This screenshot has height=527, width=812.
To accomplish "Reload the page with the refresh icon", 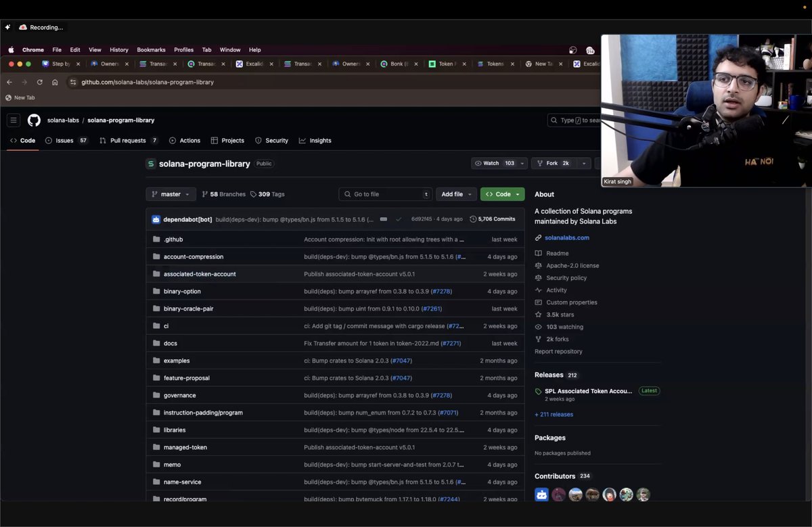I will coord(40,82).
